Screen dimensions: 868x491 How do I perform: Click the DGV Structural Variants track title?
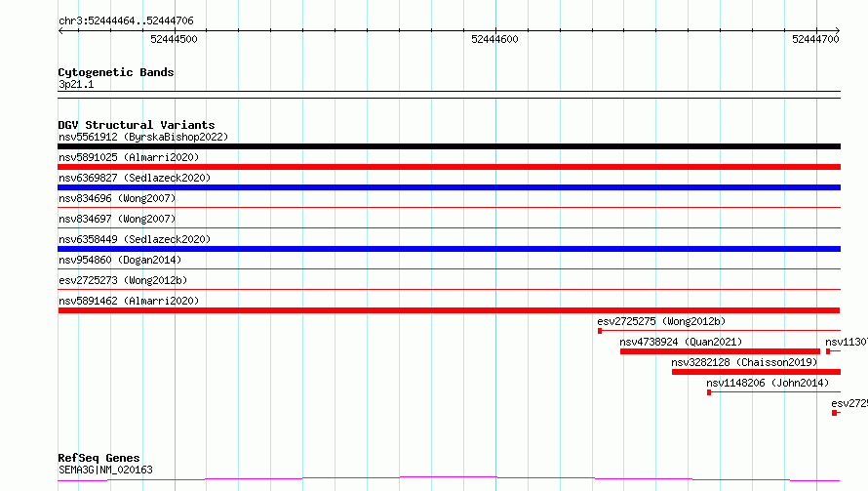point(137,125)
